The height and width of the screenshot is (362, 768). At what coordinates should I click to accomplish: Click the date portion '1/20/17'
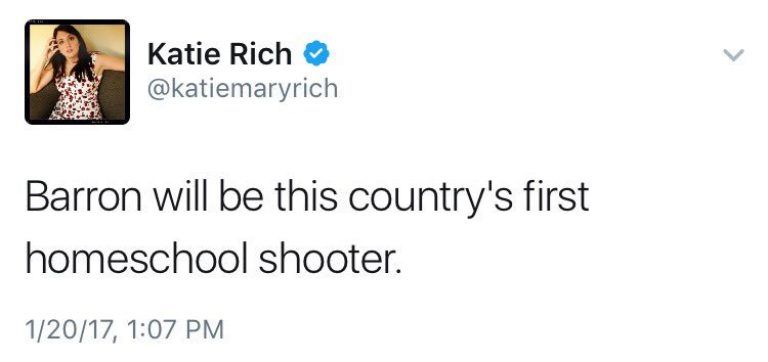point(71,329)
